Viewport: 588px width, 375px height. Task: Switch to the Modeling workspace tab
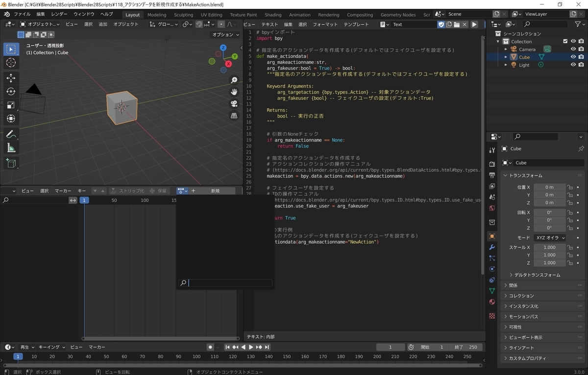157,15
